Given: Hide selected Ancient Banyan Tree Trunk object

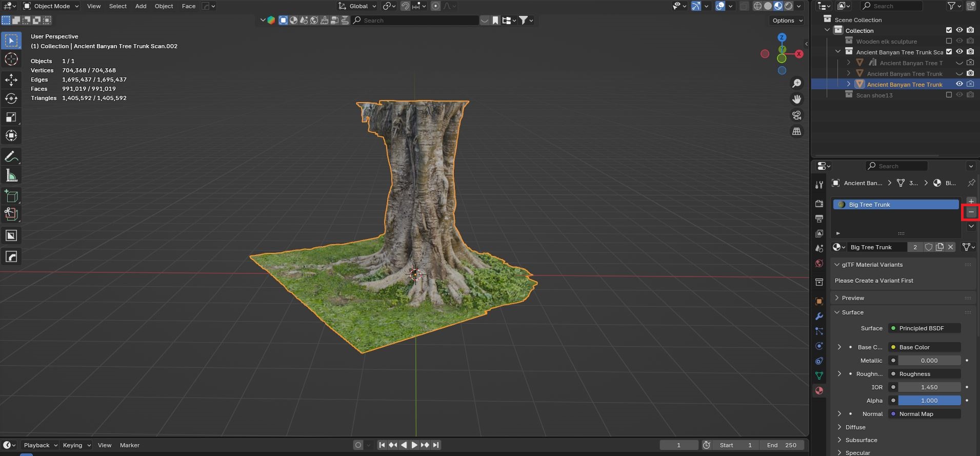Looking at the screenshot, I should tap(959, 84).
